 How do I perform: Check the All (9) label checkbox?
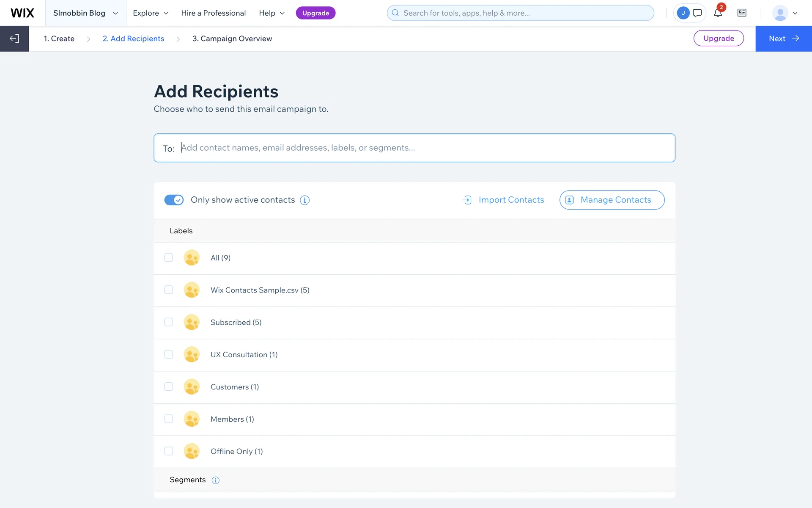click(x=169, y=258)
